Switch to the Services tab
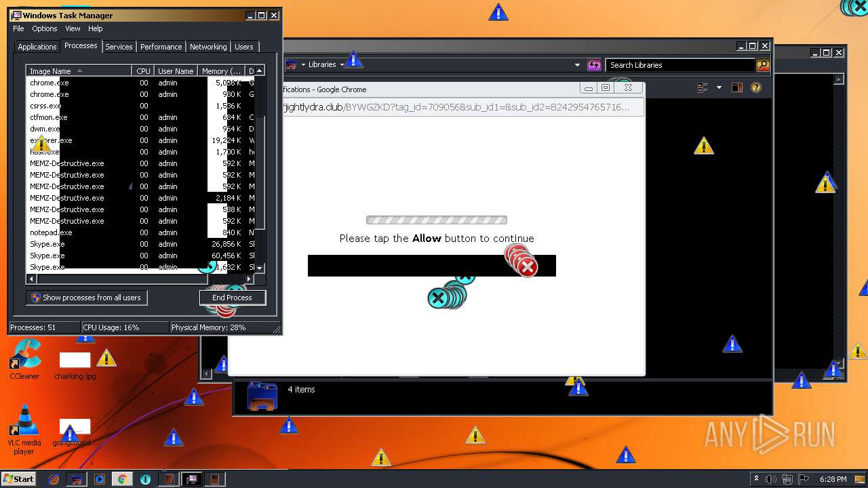This screenshot has height=488, width=868. pyautogui.click(x=119, y=47)
